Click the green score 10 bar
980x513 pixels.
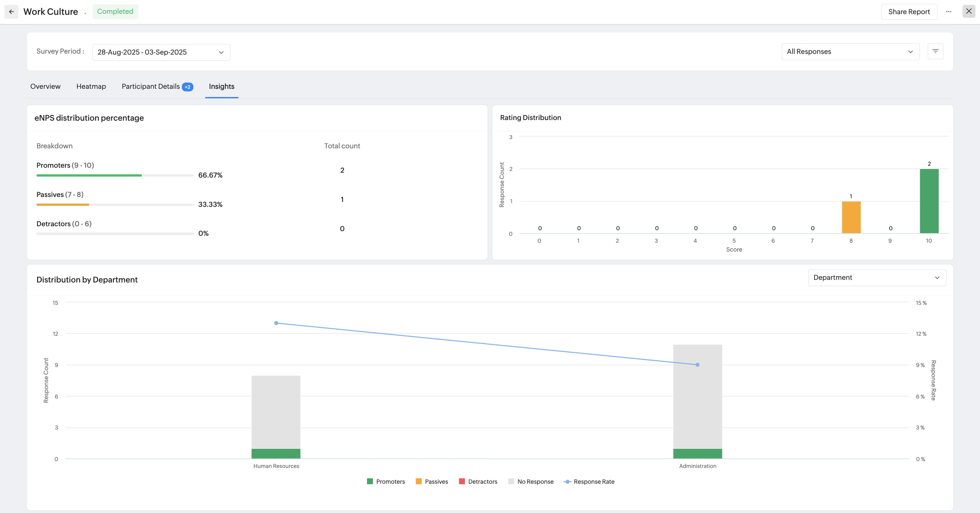929,201
